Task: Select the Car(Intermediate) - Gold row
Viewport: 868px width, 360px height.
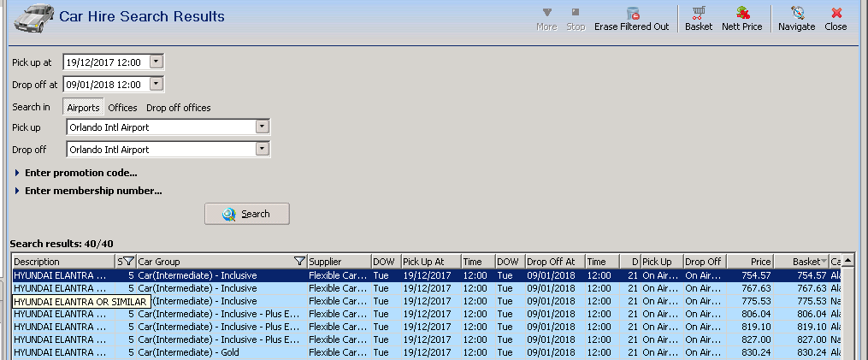Action: click(x=426, y=351)
